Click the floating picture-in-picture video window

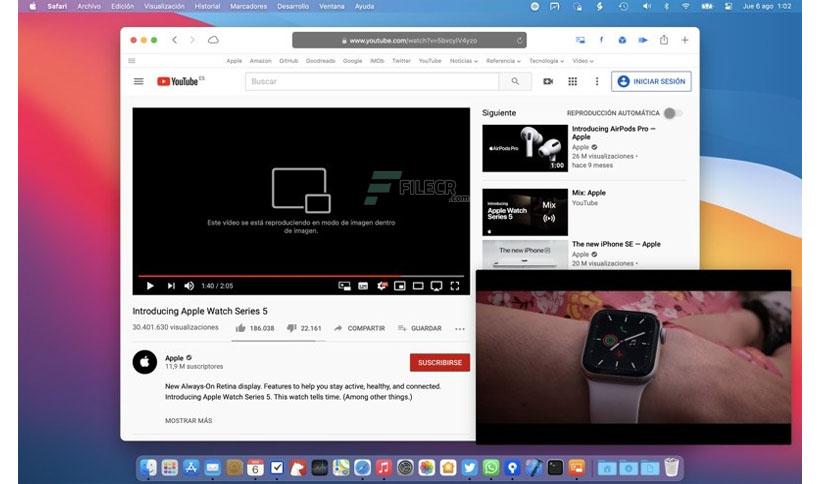(633, 357)
